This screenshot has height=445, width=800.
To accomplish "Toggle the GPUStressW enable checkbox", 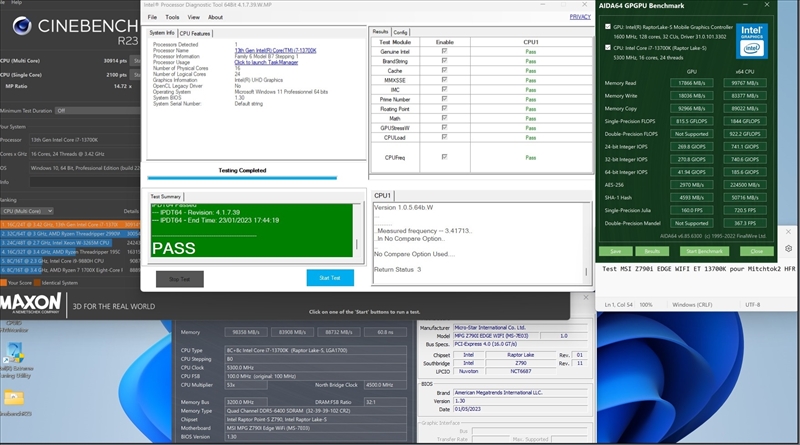I will [444, 128].
